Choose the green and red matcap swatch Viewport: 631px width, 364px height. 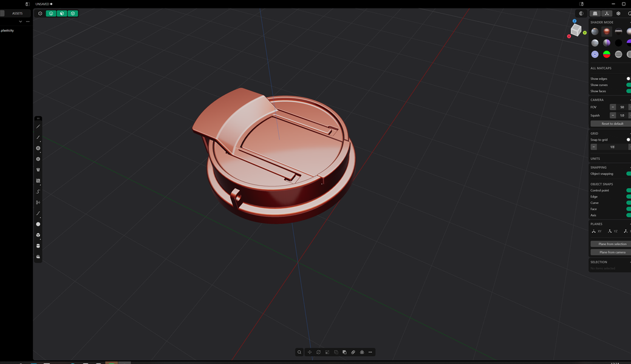point(607,55)
